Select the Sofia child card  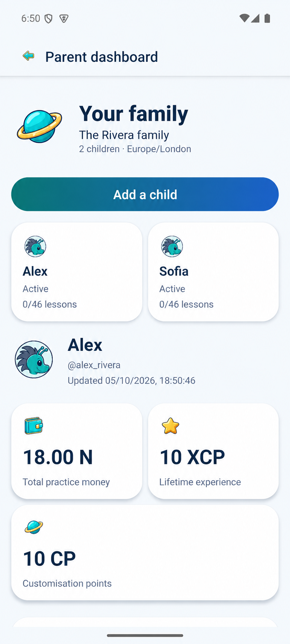(213, 272)
